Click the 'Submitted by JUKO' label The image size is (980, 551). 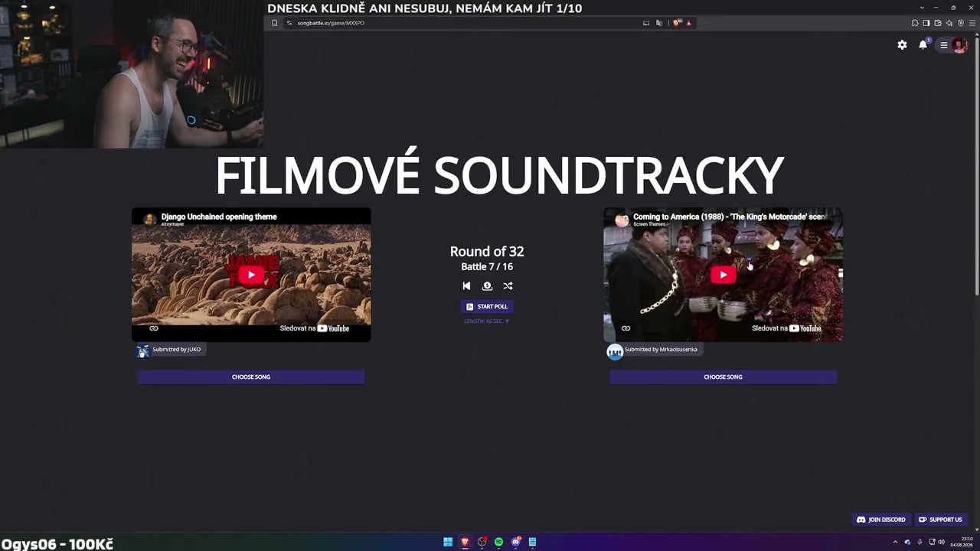176,350
